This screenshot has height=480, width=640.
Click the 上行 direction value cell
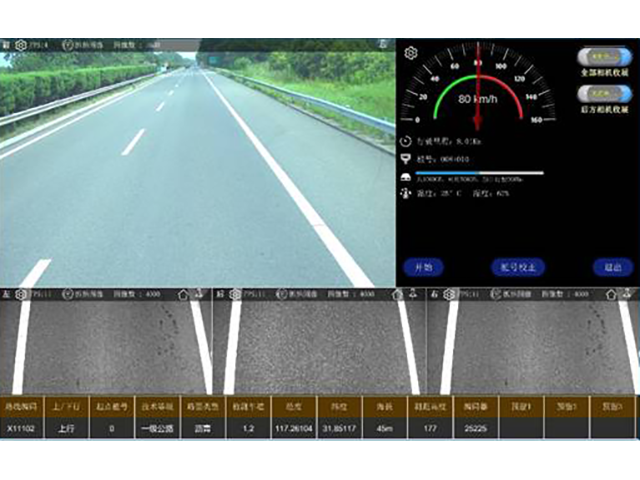point(66,428)
